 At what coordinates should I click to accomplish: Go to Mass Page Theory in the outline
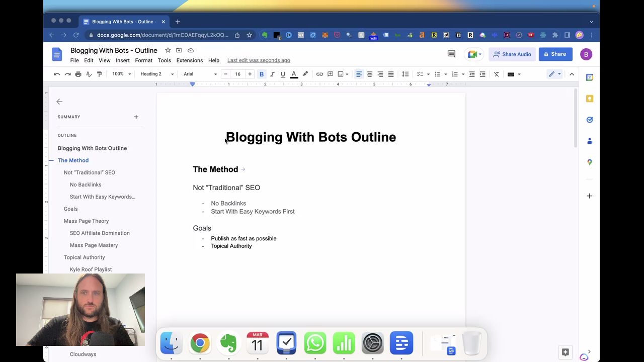point(86,221)
